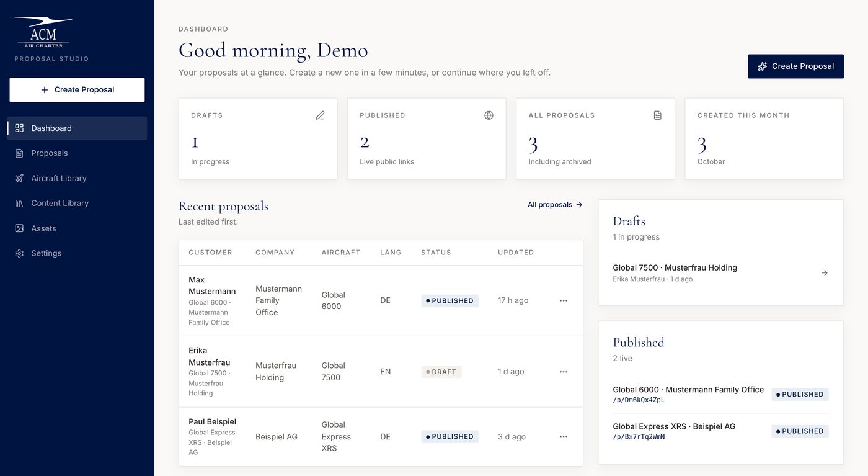Image resolution: width=868 pixels, height=476 pixels.
Task: Click the Status column header
Action: point(436,253)
